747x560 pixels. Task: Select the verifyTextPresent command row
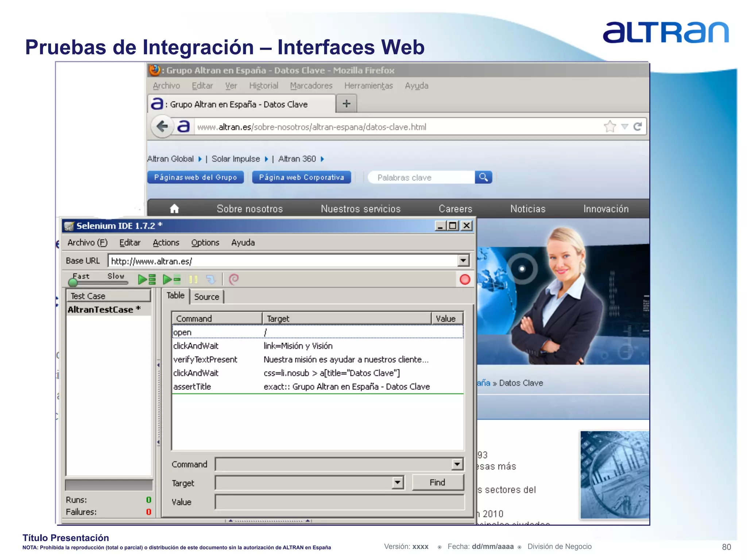[x=317, y=359]
